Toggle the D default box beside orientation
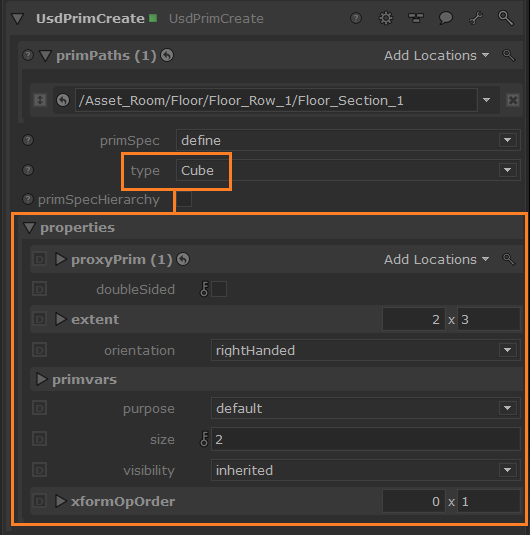 [x=40, y=350]
